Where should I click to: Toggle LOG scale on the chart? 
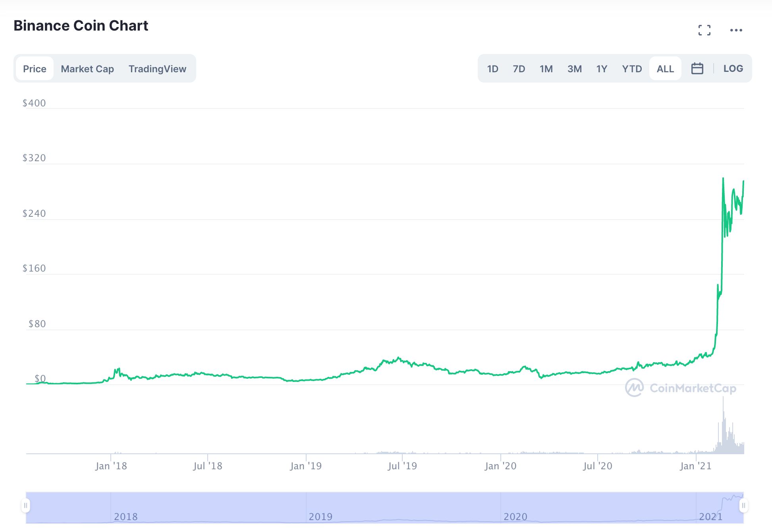pyautogui.click(x=733, y=69)
